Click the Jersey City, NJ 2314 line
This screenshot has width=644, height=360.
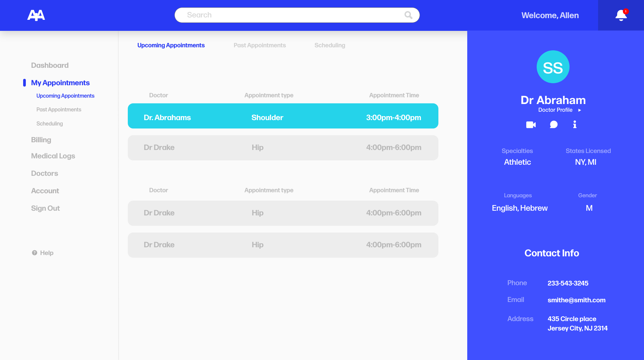[577, 328]
